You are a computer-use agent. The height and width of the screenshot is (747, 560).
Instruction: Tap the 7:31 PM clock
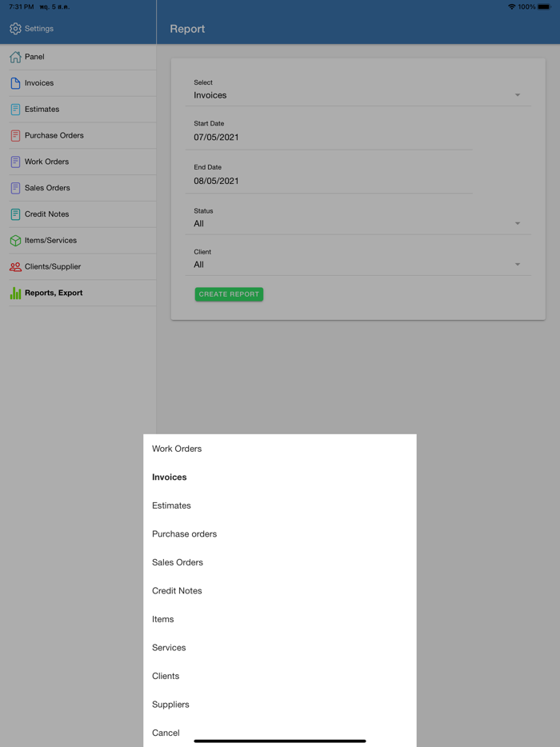(x=21, y=6)
